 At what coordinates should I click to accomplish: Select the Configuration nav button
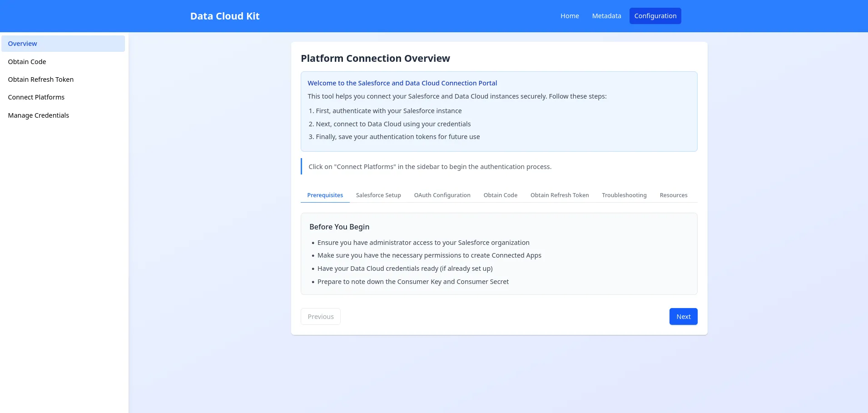click(x=655, y=16)
